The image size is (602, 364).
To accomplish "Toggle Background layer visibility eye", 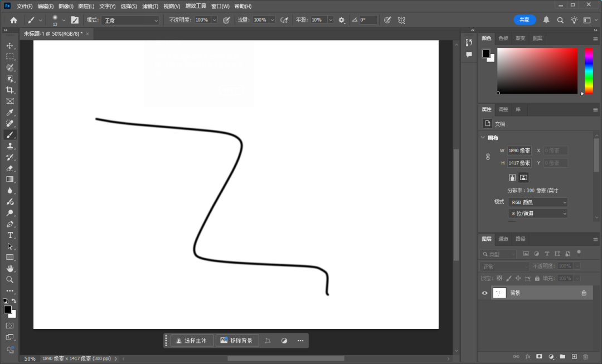I will [x=484, y=293].
